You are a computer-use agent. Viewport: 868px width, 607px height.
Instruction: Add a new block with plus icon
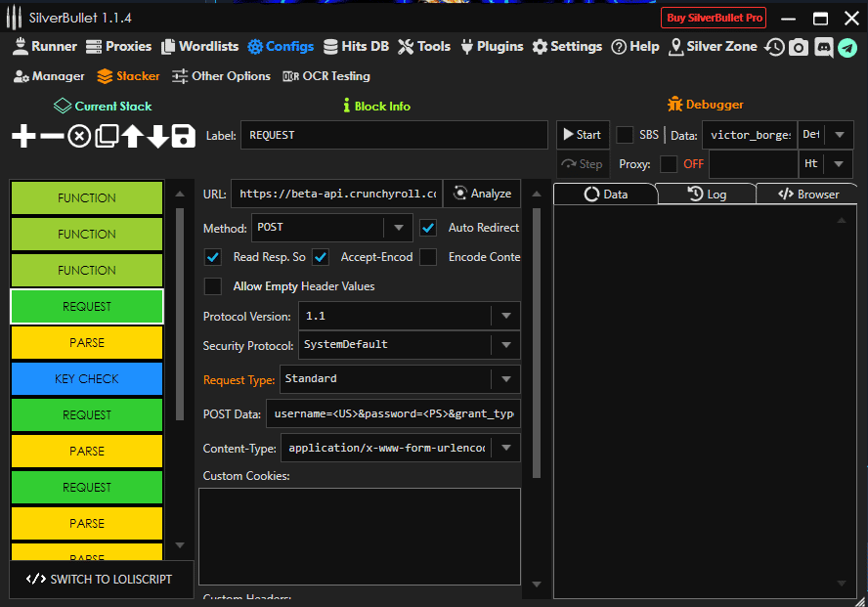(x=23, y=136)
